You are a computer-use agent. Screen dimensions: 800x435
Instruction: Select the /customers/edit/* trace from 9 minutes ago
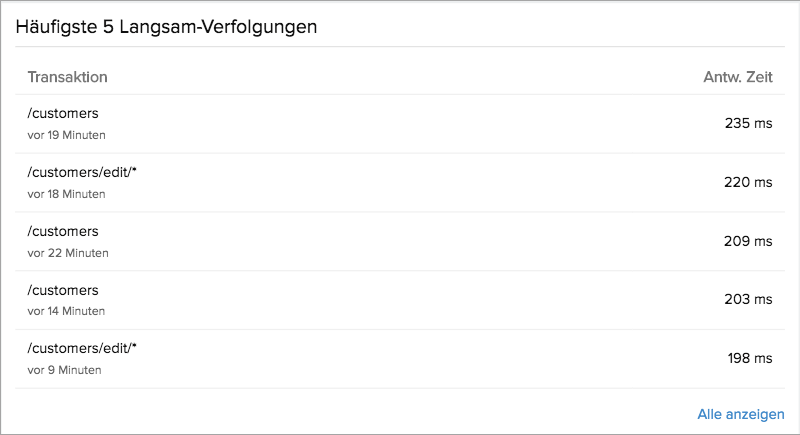coord(82,349)
